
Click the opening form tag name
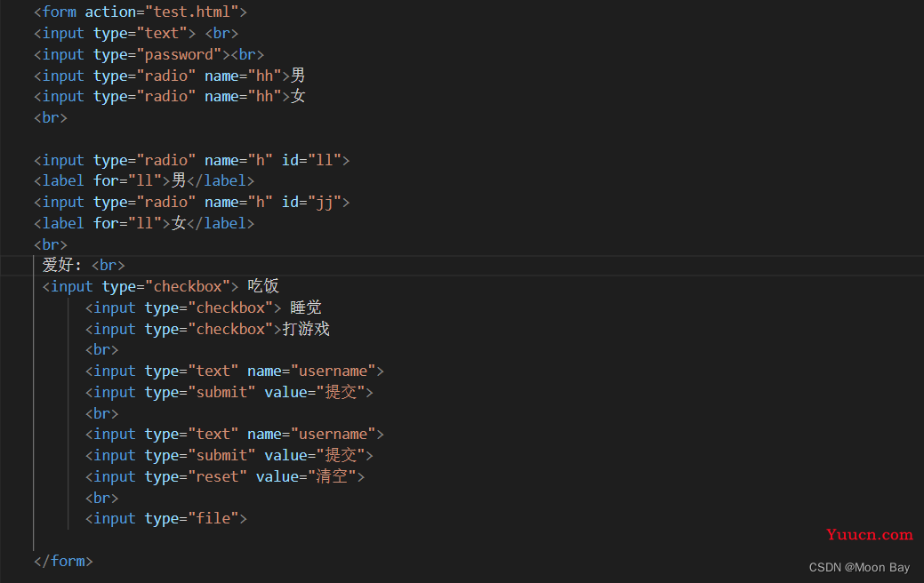[x=59, y=12]
